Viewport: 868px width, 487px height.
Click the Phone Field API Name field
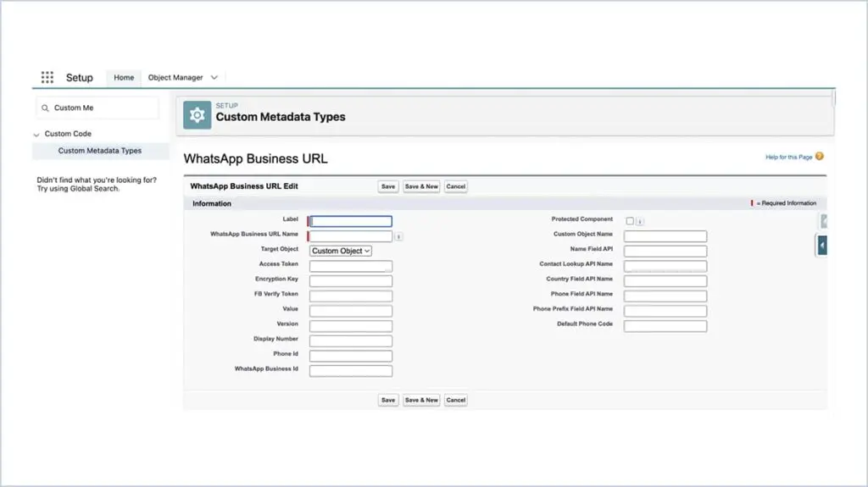665,296
